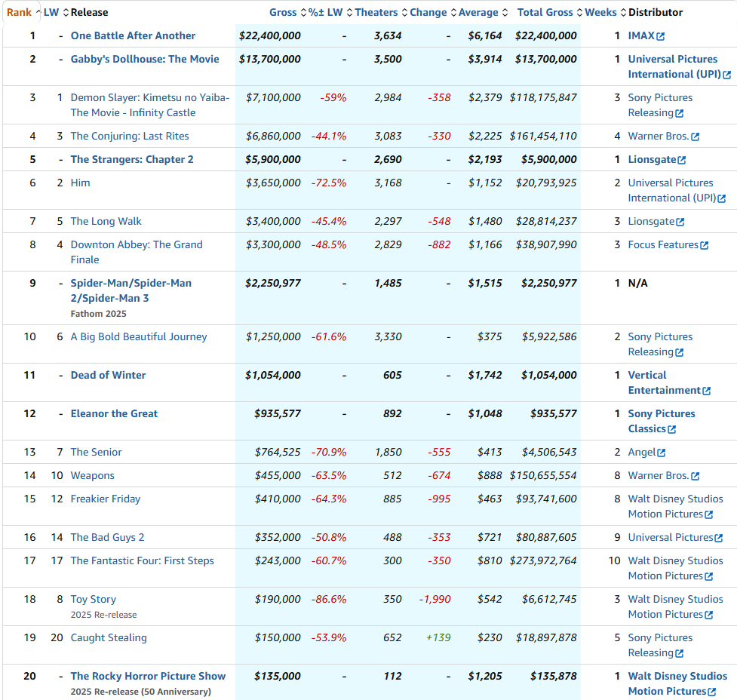Open The Bad Guys 2 link
Image resolution: width=737 pixels, height=700 pixels.
click(x=107, y=538)
